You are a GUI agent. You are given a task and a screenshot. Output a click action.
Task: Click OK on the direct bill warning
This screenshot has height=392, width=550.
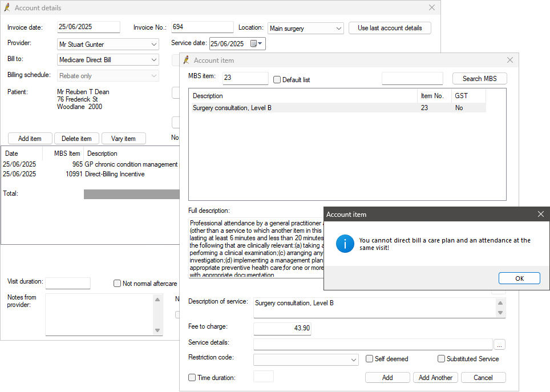519,278
